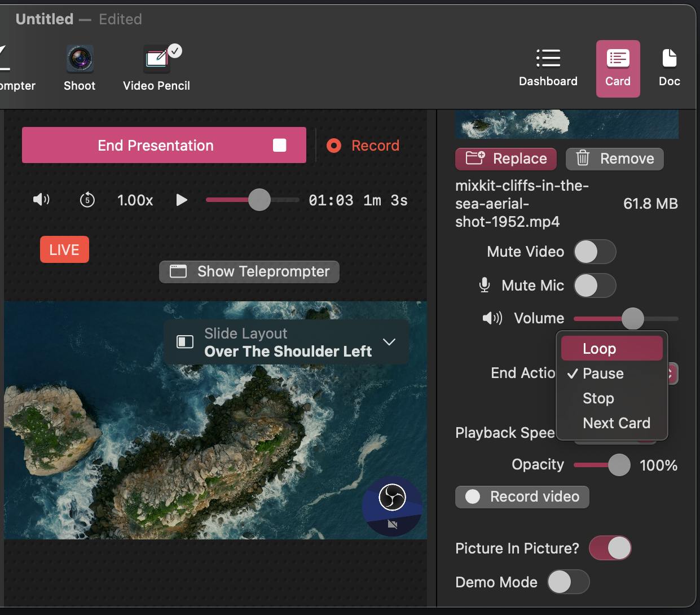Screen dimensions: 700x615
Task: Disable the Picture In Picture switch
Action: click(610, 548)
